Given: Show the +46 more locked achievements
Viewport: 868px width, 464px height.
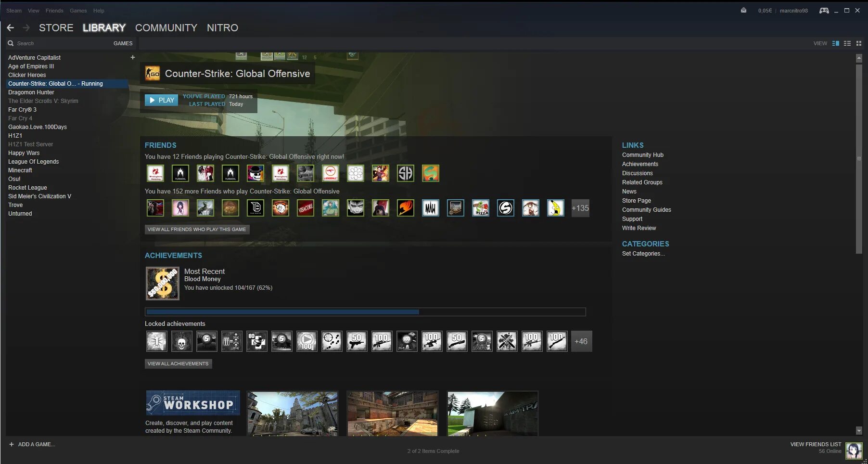Looking at the screenshot, I should click(x=581, y=341).
